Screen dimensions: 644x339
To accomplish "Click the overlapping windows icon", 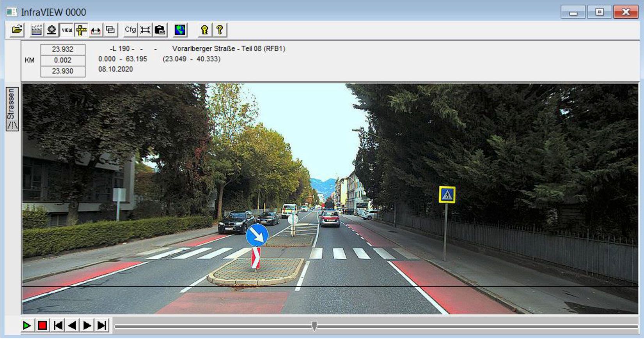I will 110,30.
